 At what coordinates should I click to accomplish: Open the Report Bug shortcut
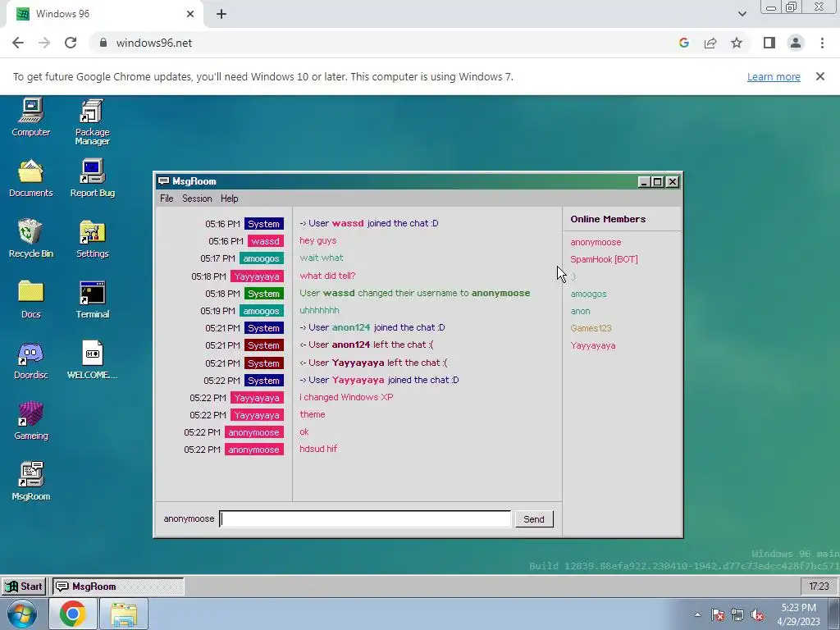(92, 178)
